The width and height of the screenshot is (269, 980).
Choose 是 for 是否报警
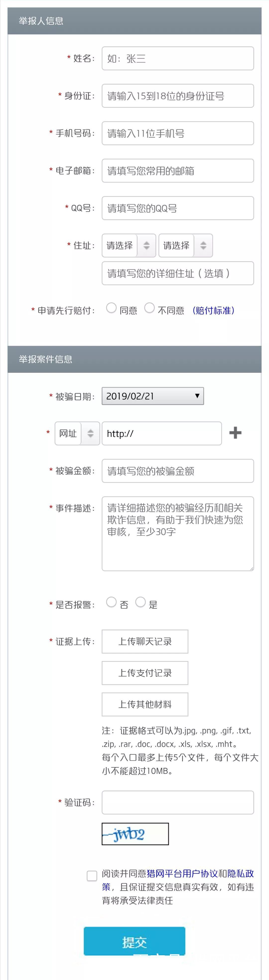coord(141,603)
